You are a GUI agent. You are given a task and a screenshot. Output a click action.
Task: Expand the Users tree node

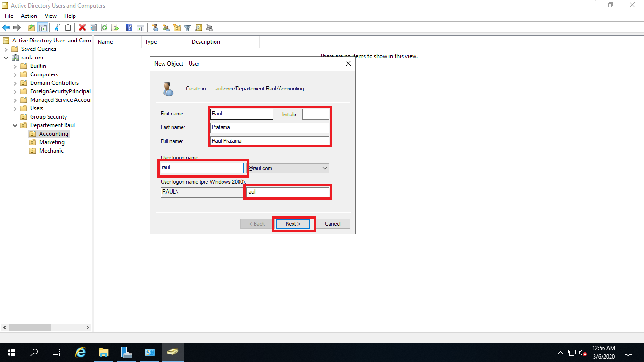(15, 108)
